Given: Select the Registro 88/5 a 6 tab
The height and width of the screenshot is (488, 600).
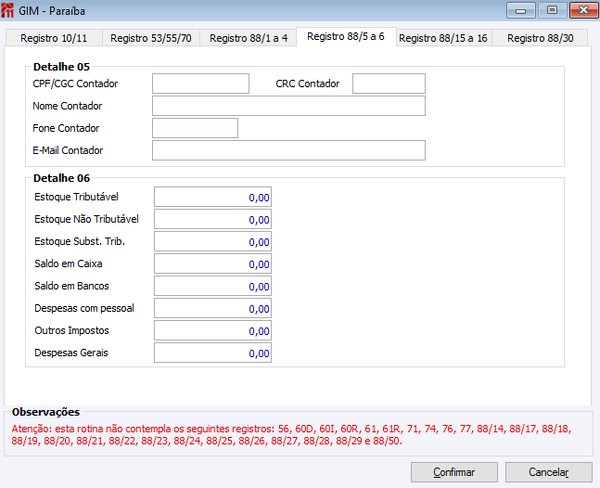Looking at the screenshot, I should coord(346,37).
